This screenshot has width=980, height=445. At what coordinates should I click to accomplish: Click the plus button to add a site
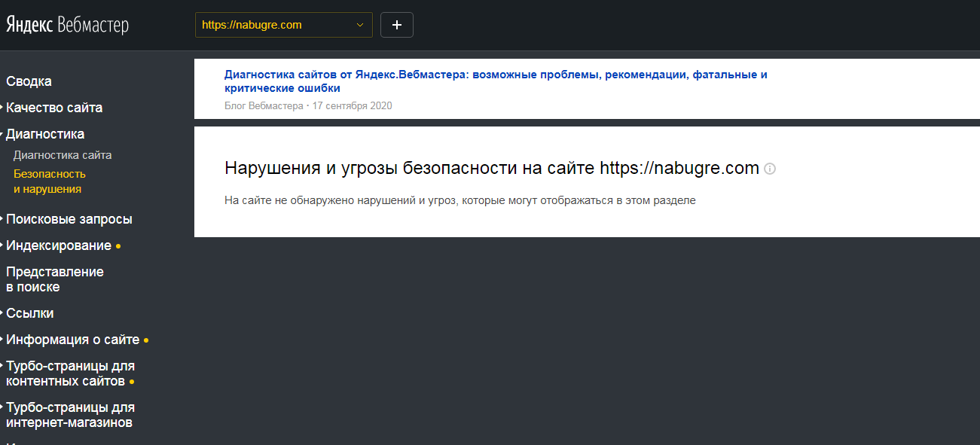[397, 25]
